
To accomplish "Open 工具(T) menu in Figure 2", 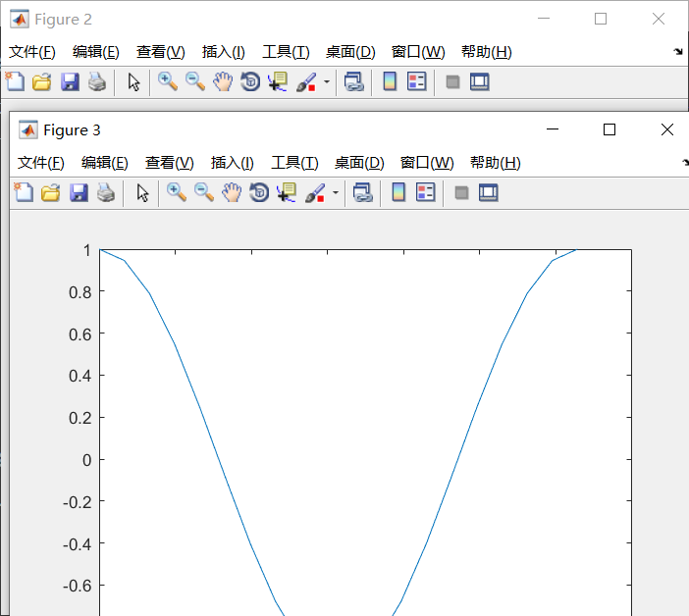I will (286, 52).
